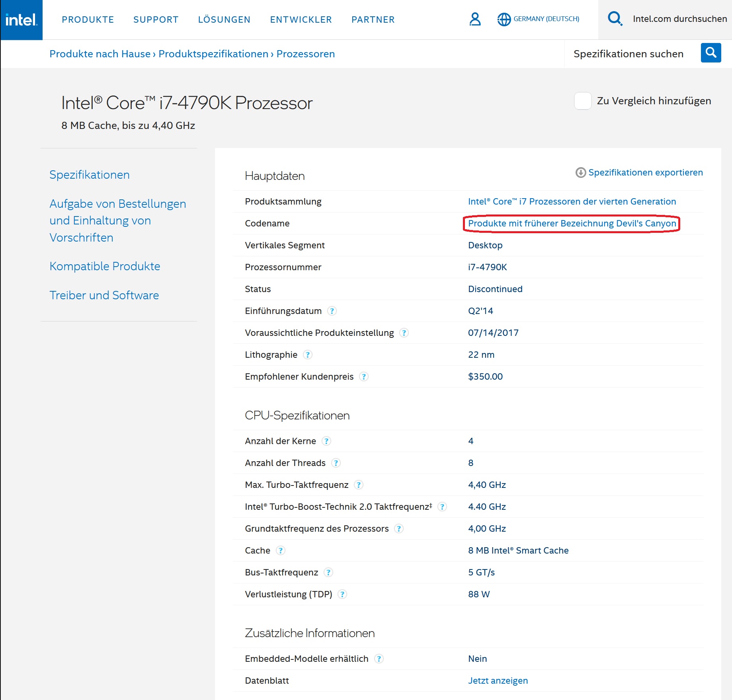Viewport: 732px width, 700px height.
Task: Open help icon for Max. Turbo-Taktfrequenz
Action: (359, 485)
